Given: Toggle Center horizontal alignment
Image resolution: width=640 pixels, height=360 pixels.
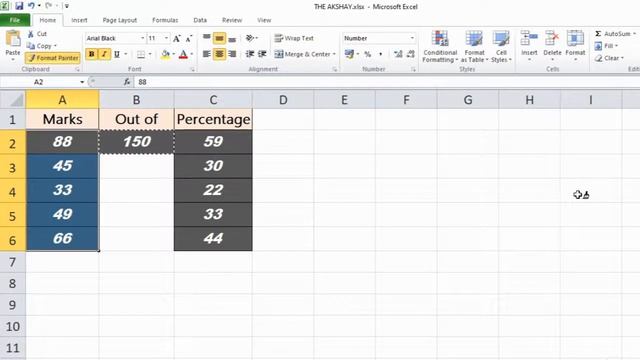Looking at the screenshot, I should tap(219, 54).
